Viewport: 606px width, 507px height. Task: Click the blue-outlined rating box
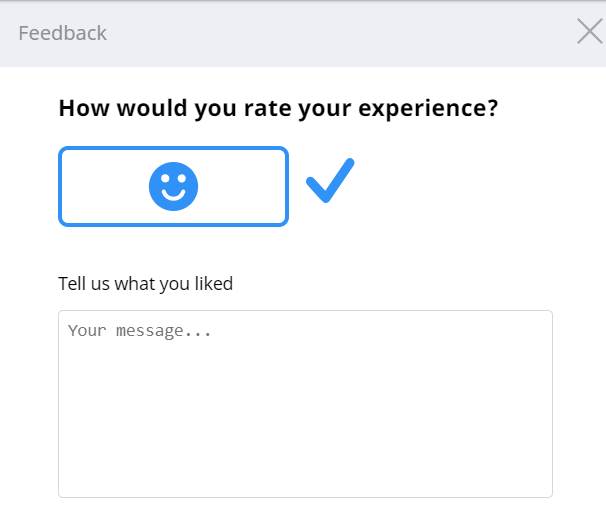[x=100, y=186]
